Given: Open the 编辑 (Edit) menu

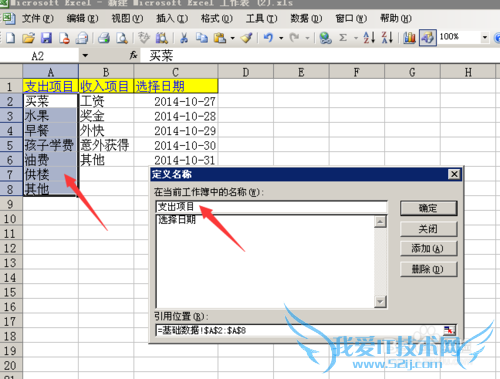Looking at the screenshot, I should tap(82, 18).
